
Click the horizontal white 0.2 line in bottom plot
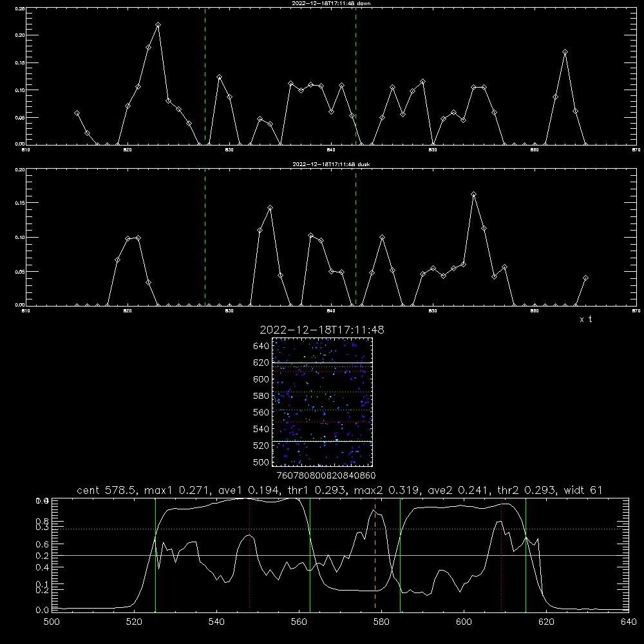340,555
